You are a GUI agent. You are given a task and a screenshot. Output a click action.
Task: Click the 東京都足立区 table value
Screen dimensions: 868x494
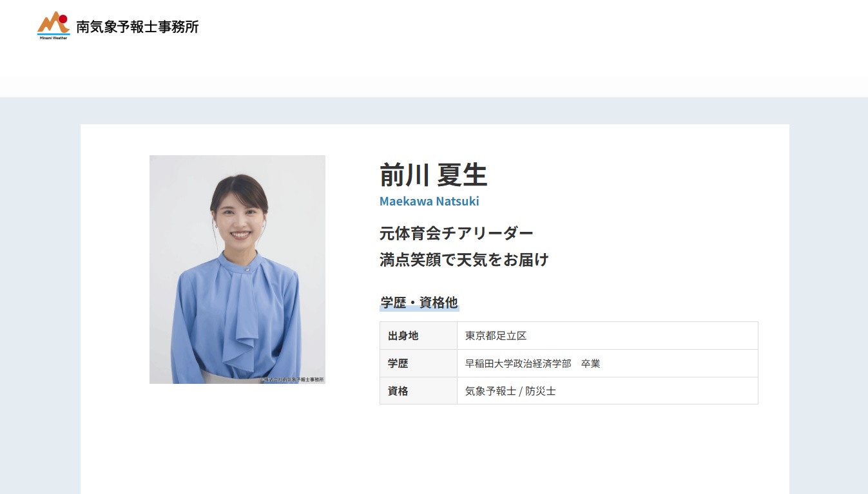(496, 336)
